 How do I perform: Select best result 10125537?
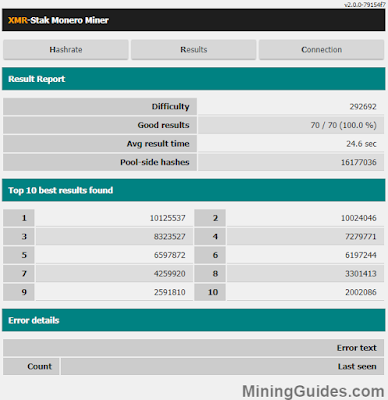tap(167, 218)
